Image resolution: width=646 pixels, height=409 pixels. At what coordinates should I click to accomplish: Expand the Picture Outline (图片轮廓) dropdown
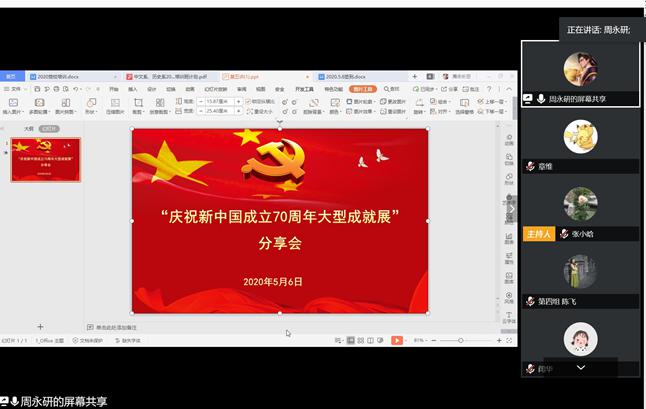click(360, 101)
